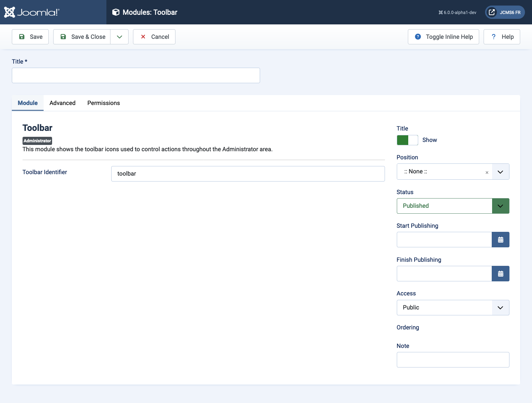This screenshot has width=532, height=403.
Task: Click the Ordering label
Action: coord(408,327)
